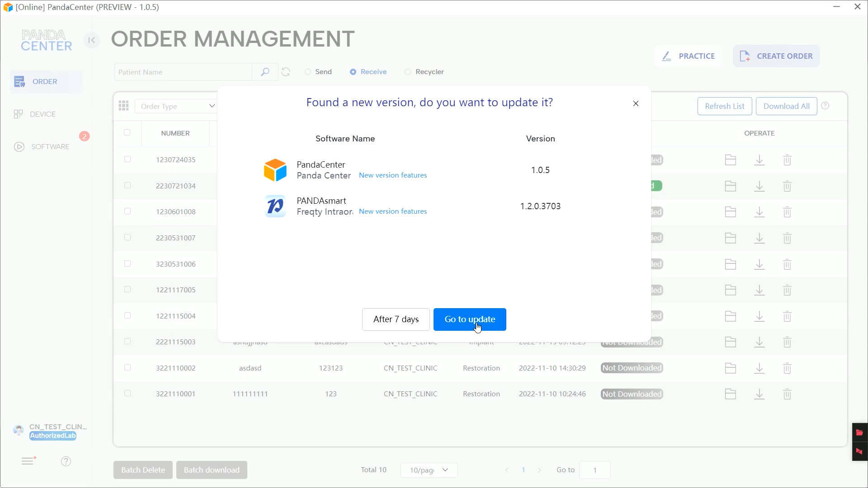This screenshot has height=488, width=868.
Task: Click the grid view icon in the table toolbar
Action: [x=124, y=106]
